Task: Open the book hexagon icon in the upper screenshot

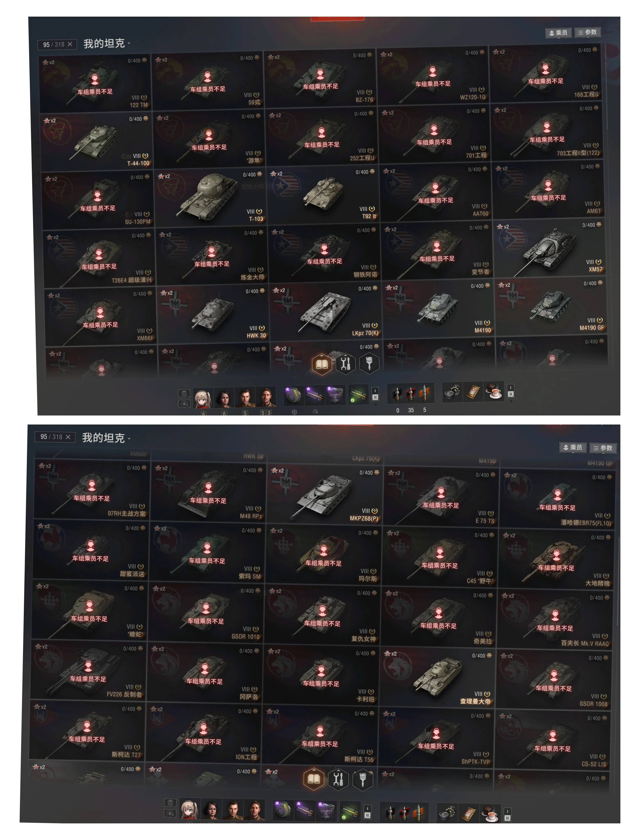Action: 321,364
